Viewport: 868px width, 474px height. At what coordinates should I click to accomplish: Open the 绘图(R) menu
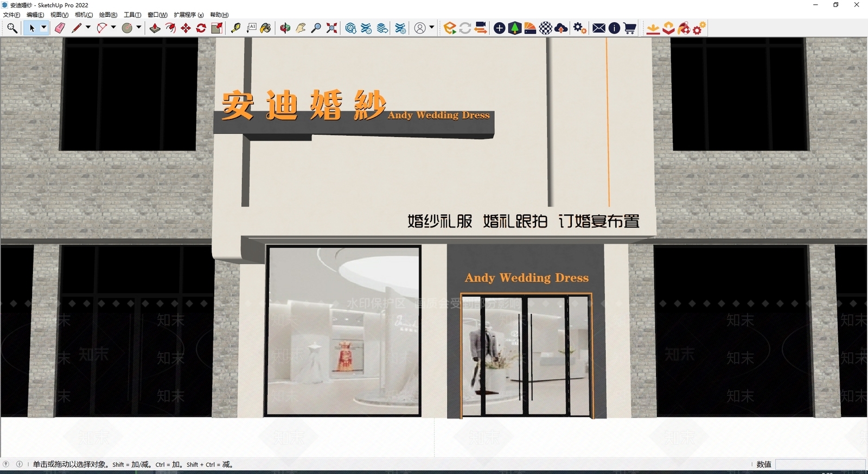108,15
